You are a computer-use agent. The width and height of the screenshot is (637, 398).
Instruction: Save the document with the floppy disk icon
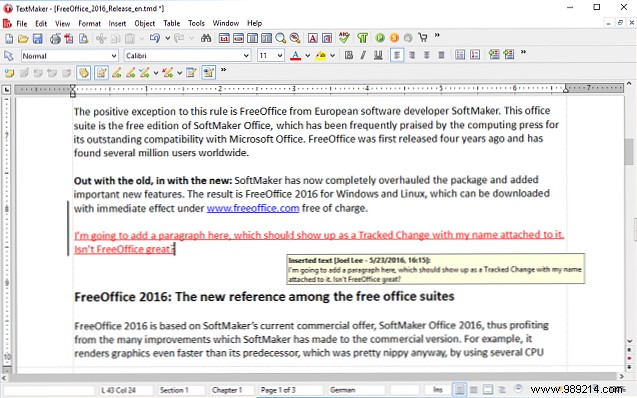pos(38,39)
